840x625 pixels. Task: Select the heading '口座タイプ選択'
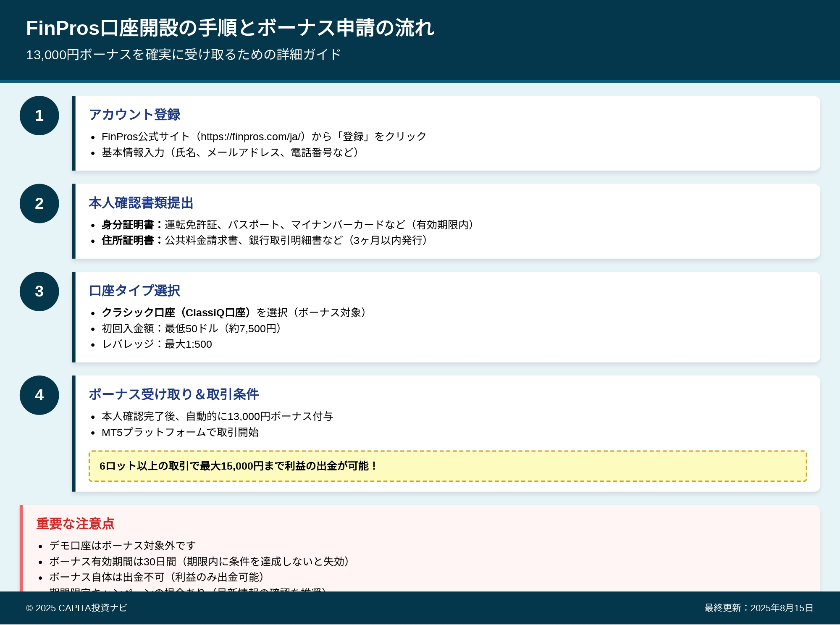click(x=134, y=291)
